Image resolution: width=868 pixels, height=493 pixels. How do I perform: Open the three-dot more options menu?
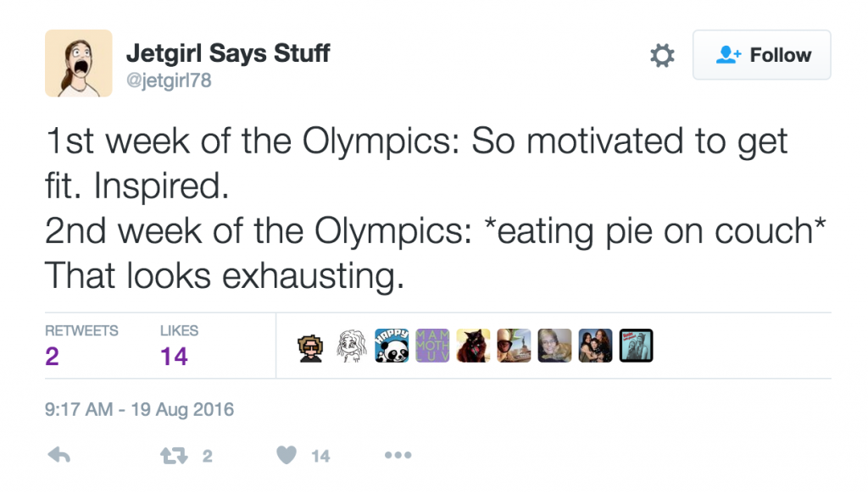398,456
